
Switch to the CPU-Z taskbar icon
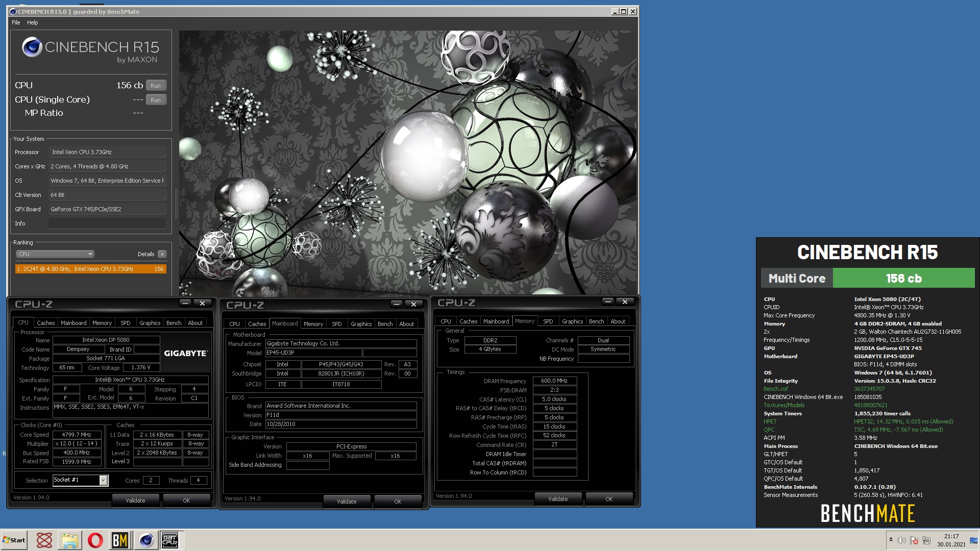(x=170, y=540)
